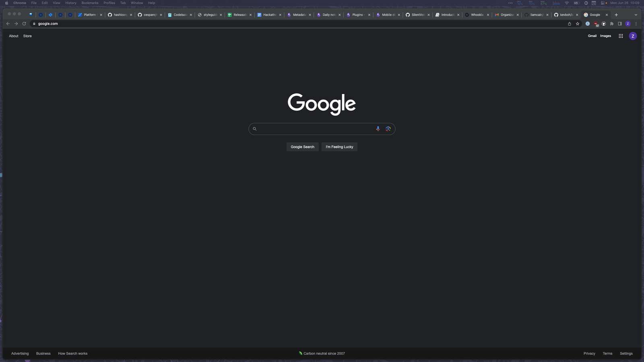Viewport: 644px width, 362px height.
Task: Switch to the cespare GitHub tab
Action: pyautogui.click(x=150, y=15)
